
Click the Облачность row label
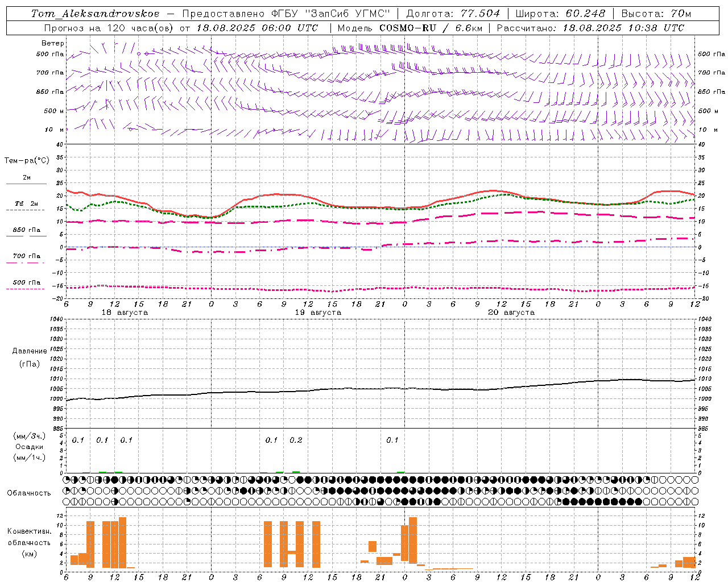click(29, 493)
